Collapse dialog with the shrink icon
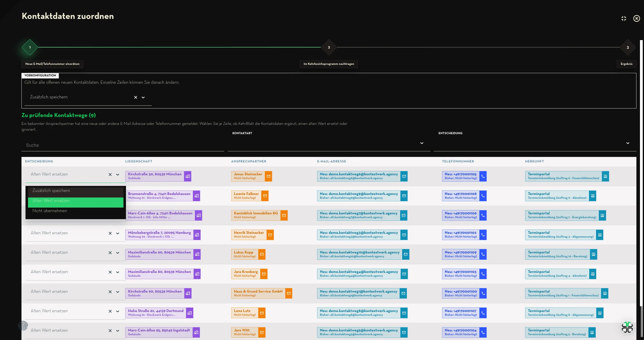The width and height of the screenshot is (644, 340). (x=624, y=18)
